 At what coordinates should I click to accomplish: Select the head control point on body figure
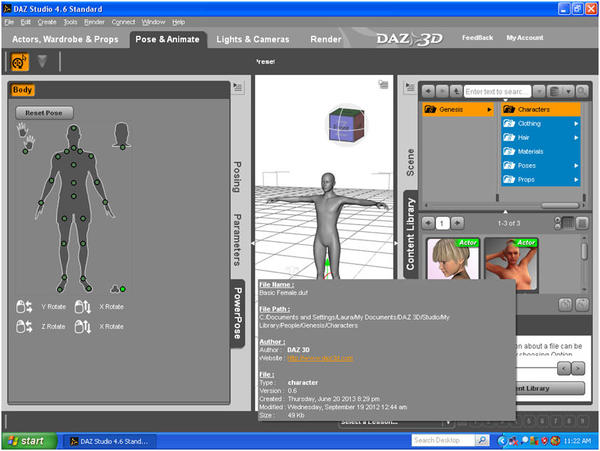click(x=73, y=128)
